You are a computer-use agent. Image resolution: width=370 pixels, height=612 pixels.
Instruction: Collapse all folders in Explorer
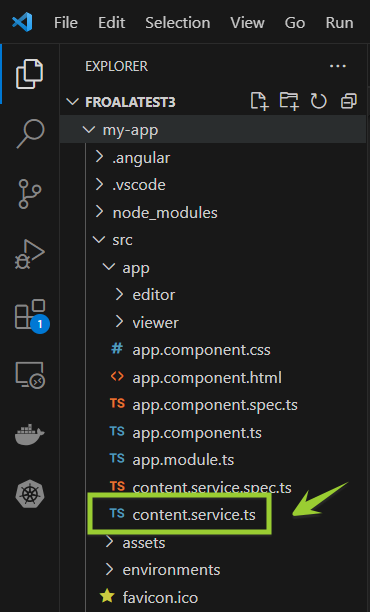tap(349, 102)
